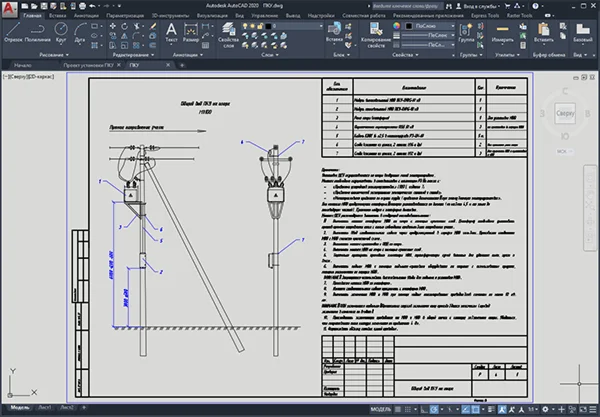Toggle annotation visibility in status bar

coord(502,409)
